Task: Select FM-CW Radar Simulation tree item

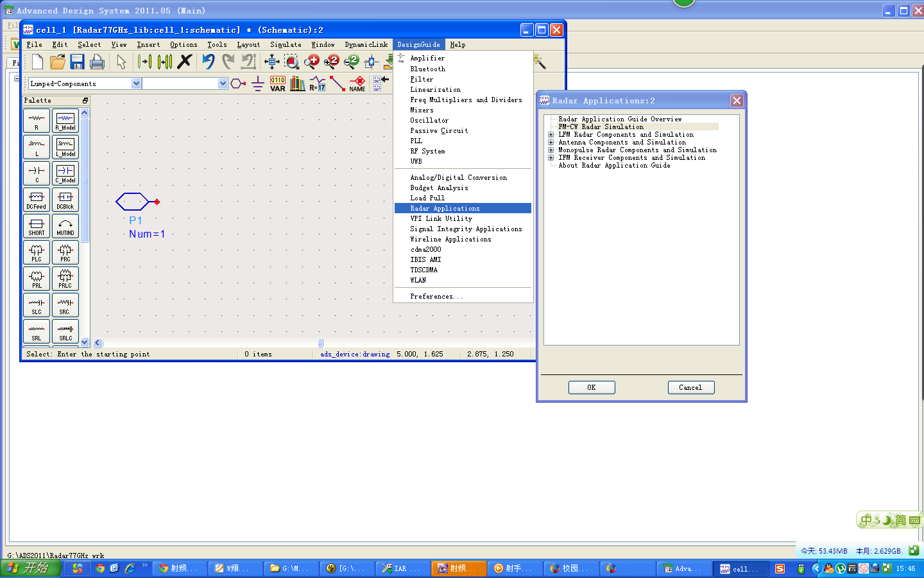Action: tap(601, 127)
